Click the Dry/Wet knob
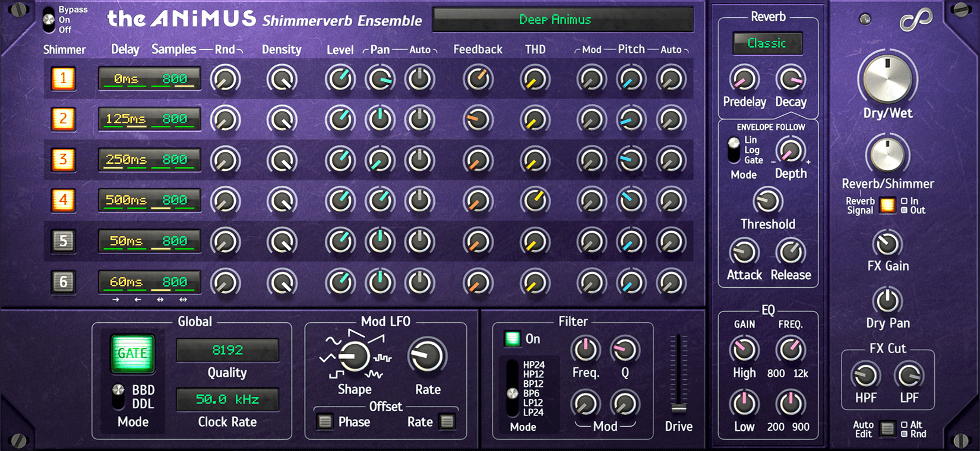The image size is (980, 451). (887, 79)
